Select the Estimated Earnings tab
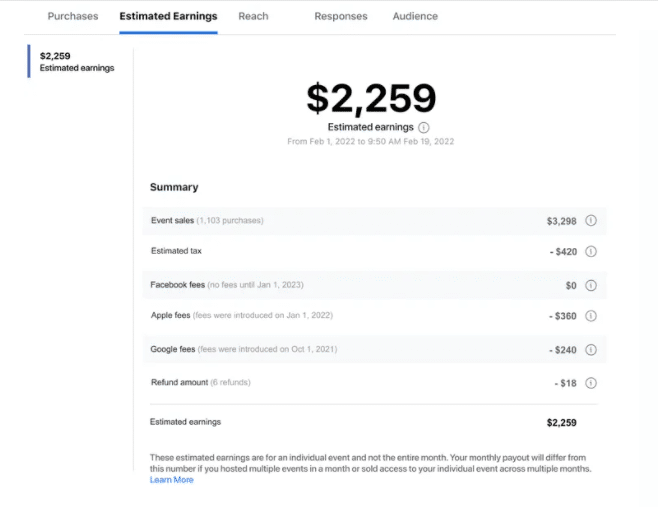Image resolution: width=658 pixels, height=507 pixels. (x=168, y=16)
